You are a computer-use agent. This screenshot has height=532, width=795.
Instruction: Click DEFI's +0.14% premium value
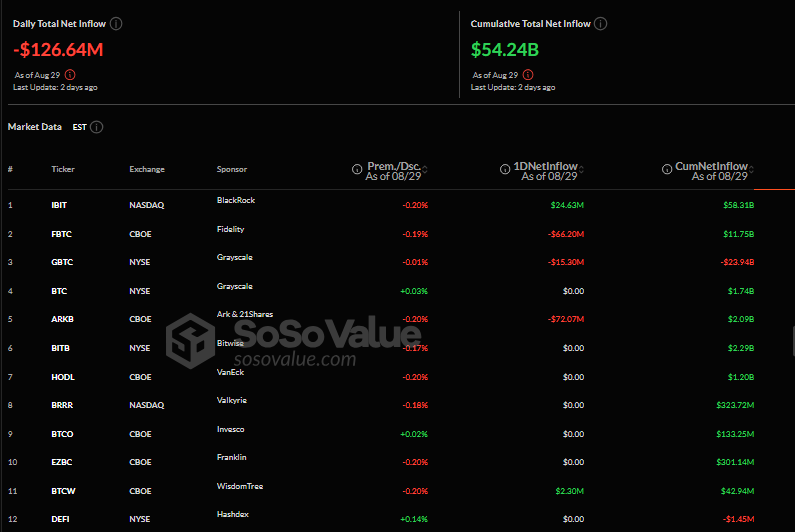[x=414, y=519]
